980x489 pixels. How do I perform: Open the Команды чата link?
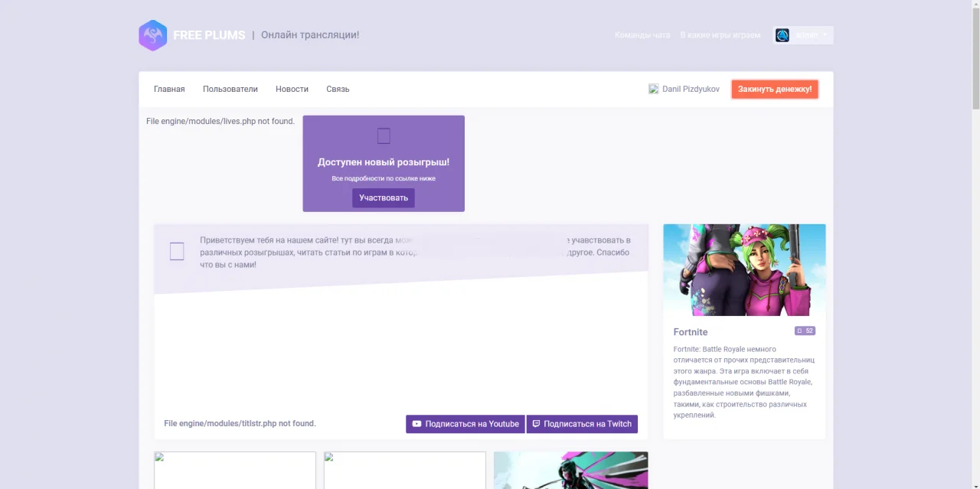pos(642,35)
